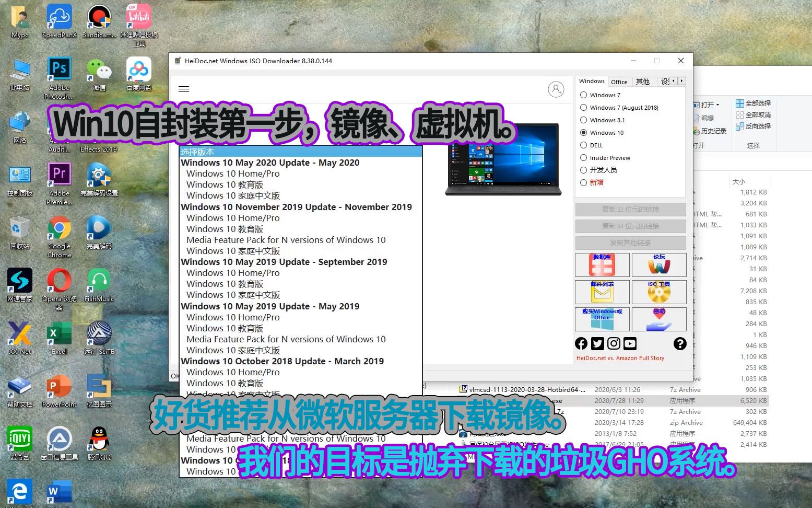
Task: Open SpeedPanX desktop shortcut
Action: coord(60,21)
